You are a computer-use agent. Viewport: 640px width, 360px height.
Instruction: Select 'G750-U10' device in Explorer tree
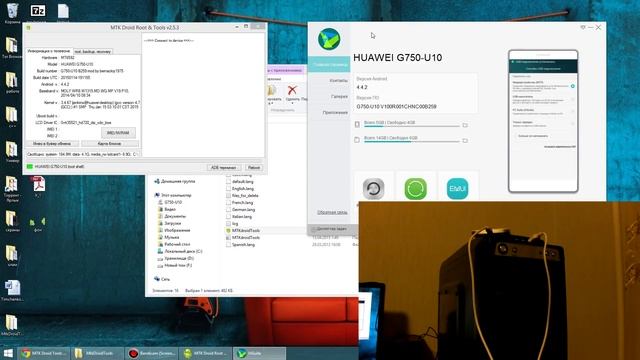[170, 202]
